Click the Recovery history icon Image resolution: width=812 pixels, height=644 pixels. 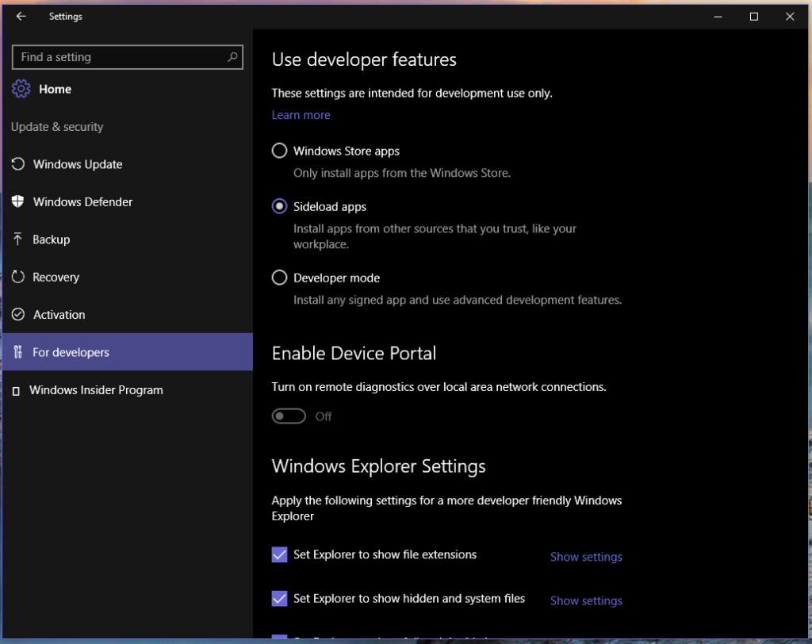(18, 277)
